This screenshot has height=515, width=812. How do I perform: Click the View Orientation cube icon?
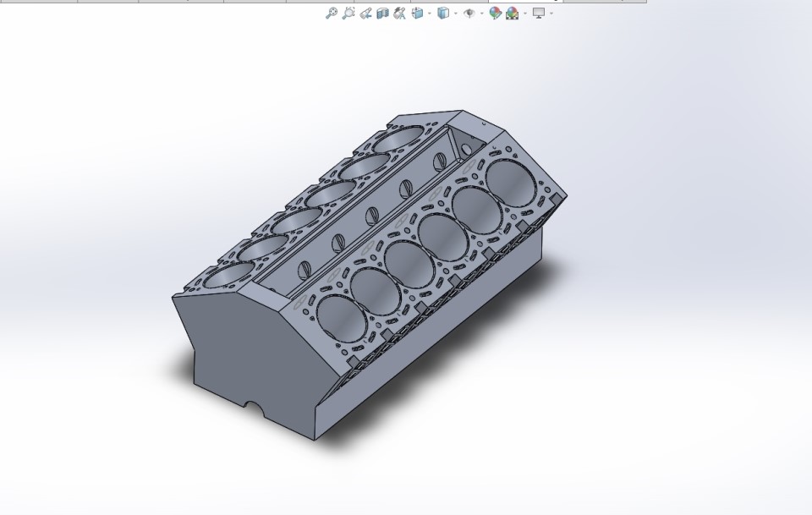[417, 13]
